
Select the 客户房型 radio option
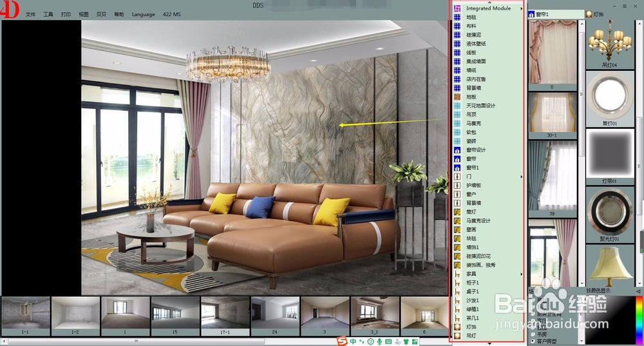coord(533,341)
